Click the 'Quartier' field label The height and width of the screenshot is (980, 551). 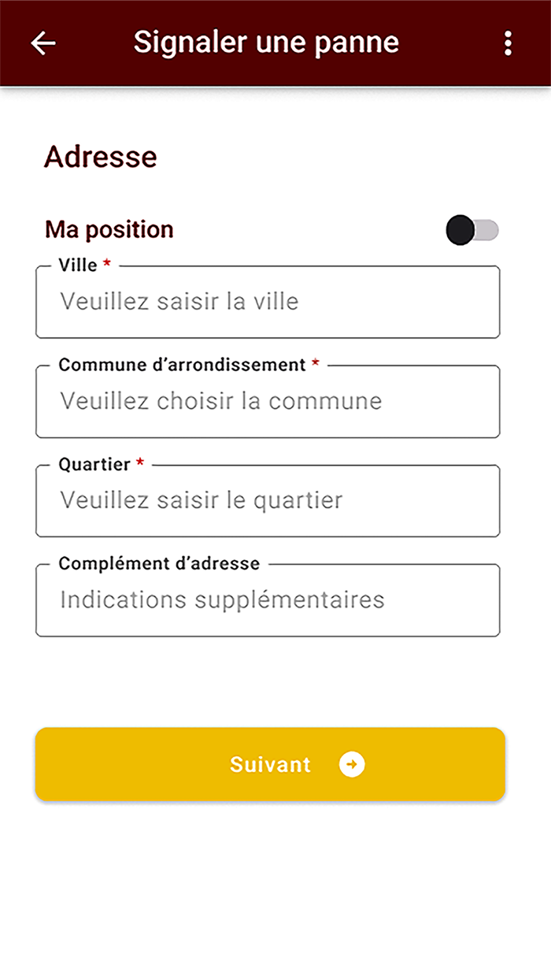tap(94, 464)
